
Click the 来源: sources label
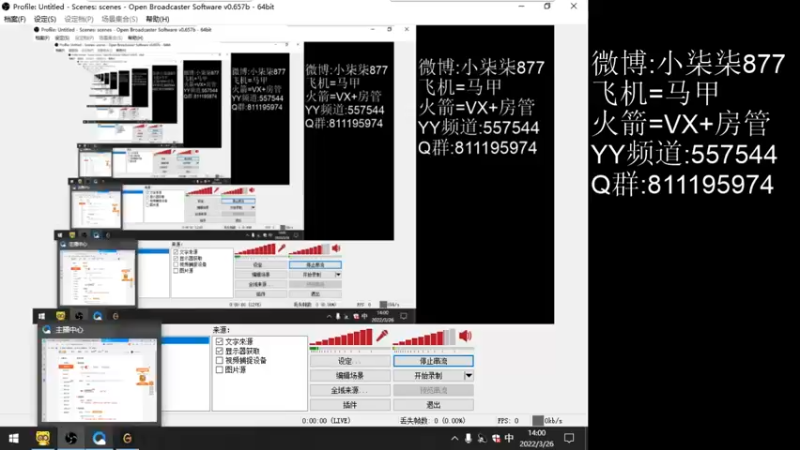pos(221,330)
